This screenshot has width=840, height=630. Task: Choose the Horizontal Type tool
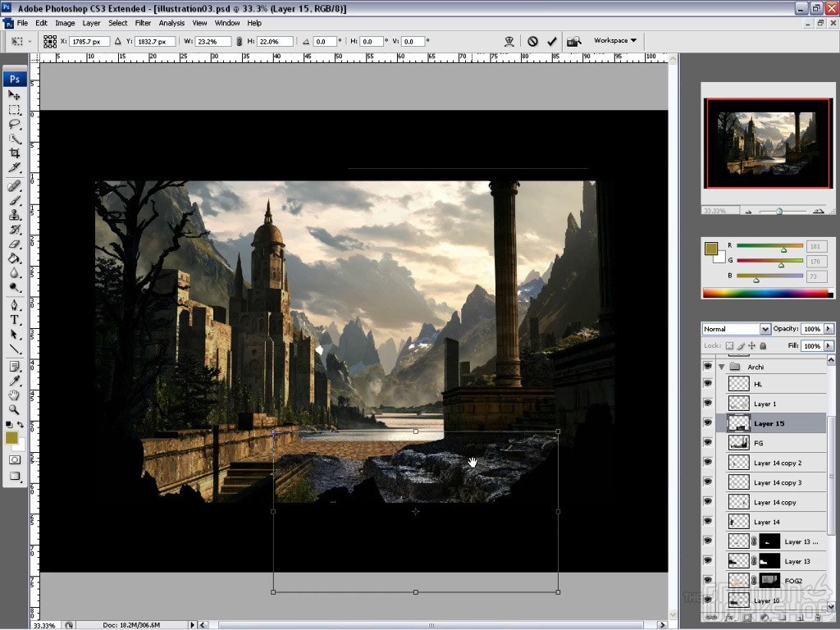coord(15,320)
